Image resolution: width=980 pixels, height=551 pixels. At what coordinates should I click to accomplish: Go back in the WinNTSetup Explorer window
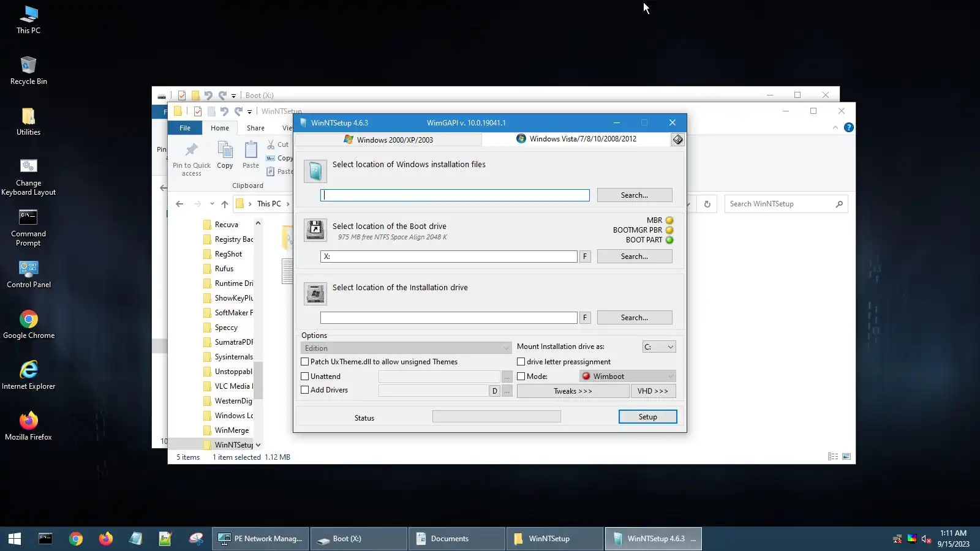pyautogui.click(x=179, y=204)
